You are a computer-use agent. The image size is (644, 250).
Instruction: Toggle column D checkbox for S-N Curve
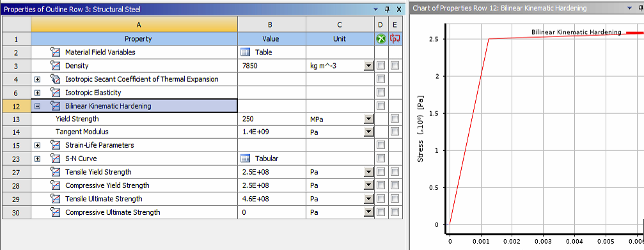[x=381, y=159]
